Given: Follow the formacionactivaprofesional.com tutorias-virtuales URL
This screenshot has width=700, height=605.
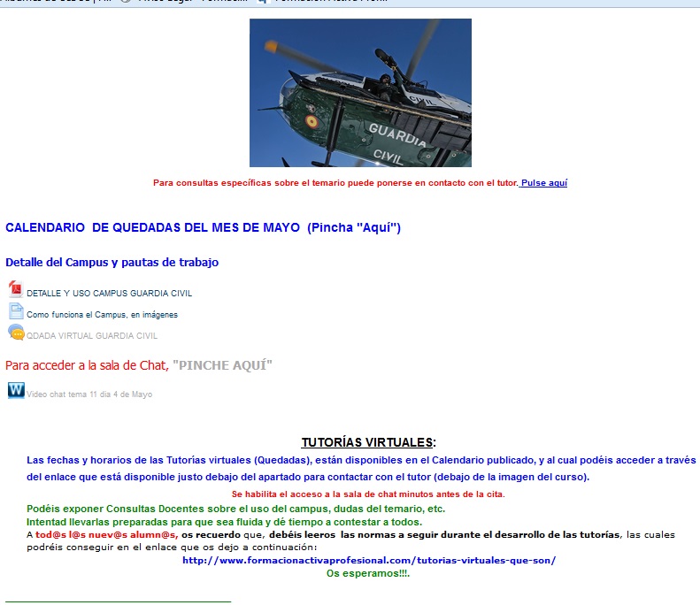Looking at the screenshot, I should (369, 561).
